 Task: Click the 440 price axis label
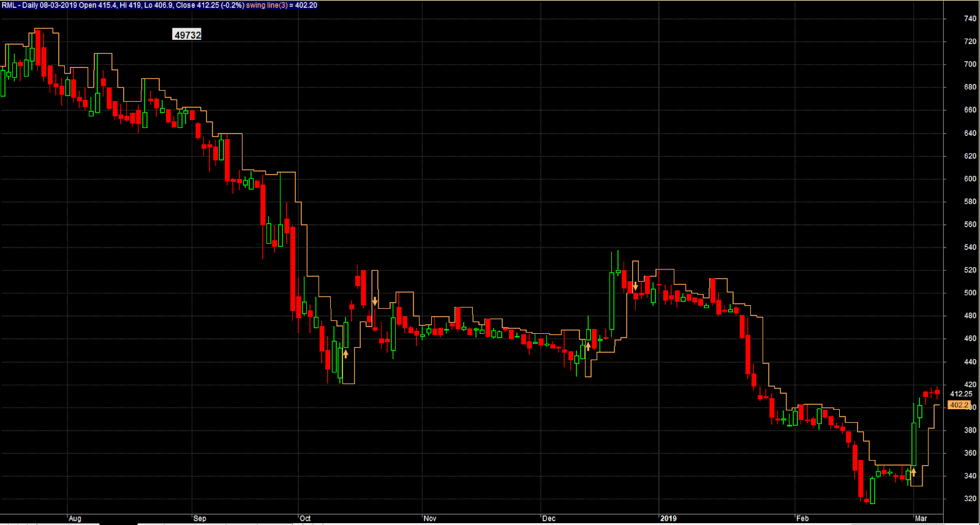[x=970, y=362]
